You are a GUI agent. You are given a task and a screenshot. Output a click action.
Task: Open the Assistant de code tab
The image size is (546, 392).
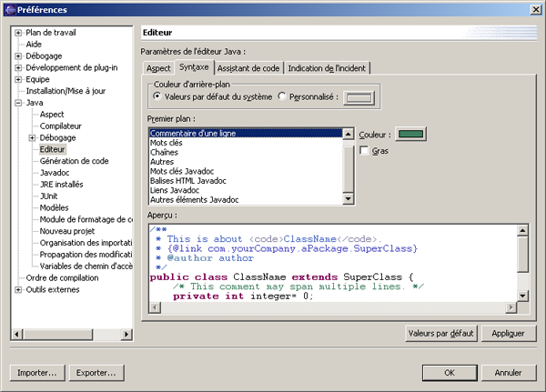point(248,68)
